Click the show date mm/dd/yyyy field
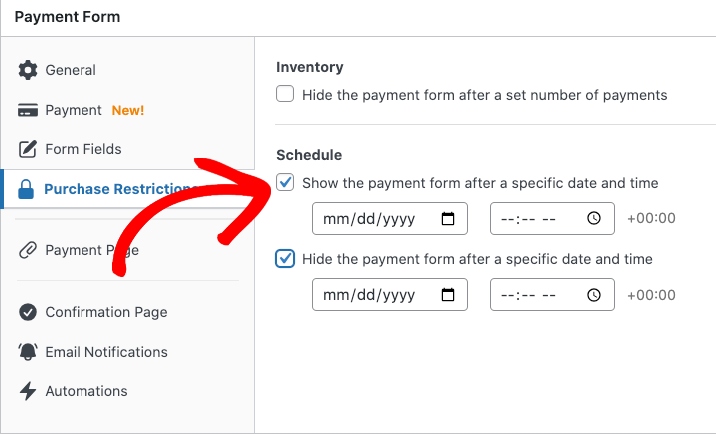 pos(374,218)
